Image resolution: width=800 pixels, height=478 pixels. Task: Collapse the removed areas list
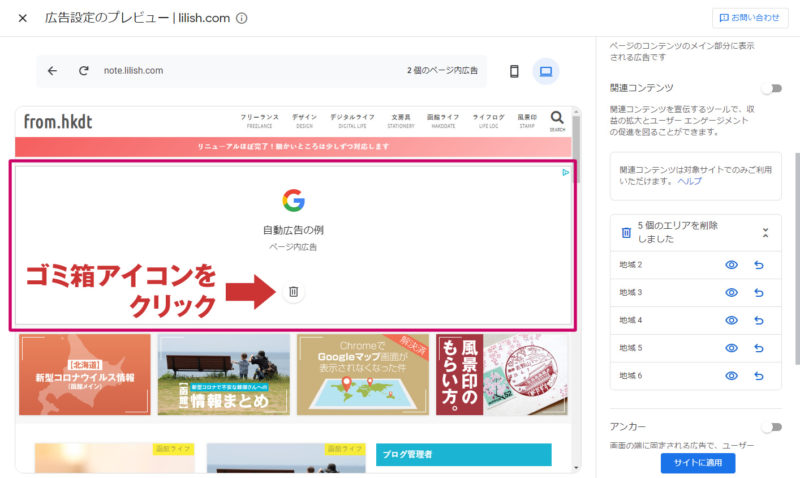[765, 233]
